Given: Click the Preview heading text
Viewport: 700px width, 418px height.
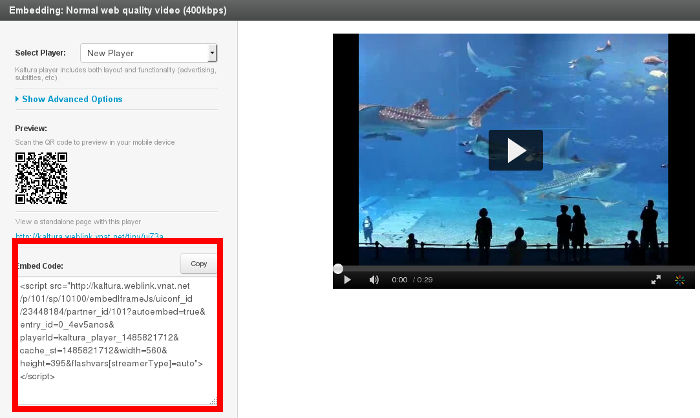Looking at the screenshot, I should point(31,128).
